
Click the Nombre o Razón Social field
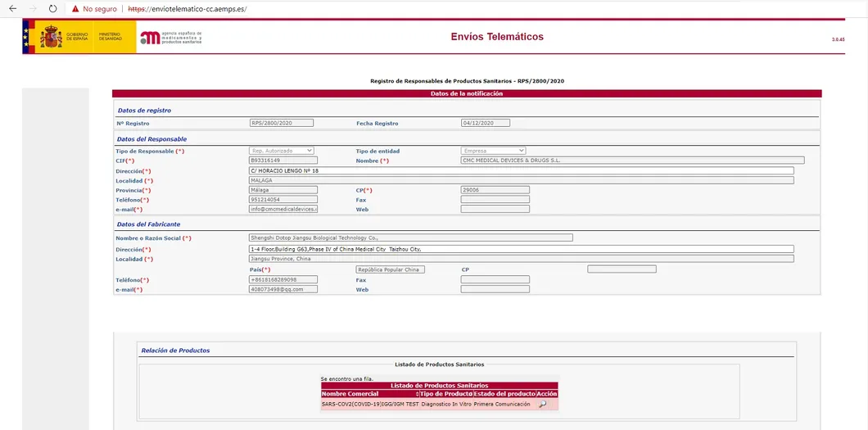[x=410, y=238]
